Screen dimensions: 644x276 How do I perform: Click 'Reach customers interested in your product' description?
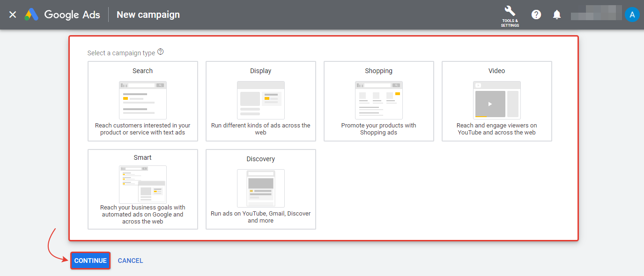click(143, 129)
